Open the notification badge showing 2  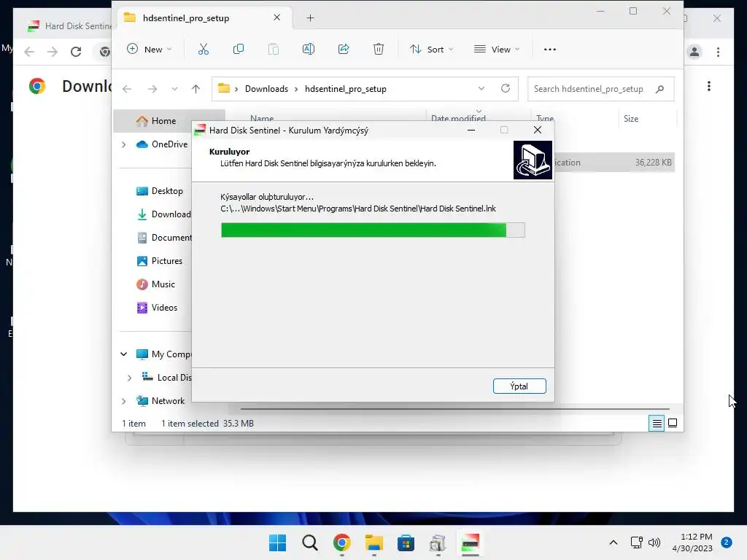[727, 542]
